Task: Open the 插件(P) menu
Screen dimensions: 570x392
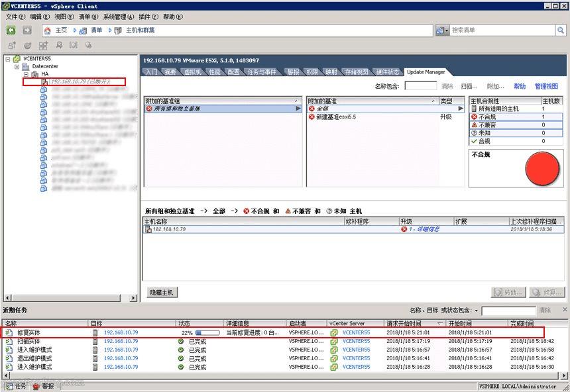Action: [x=148, y=17]
